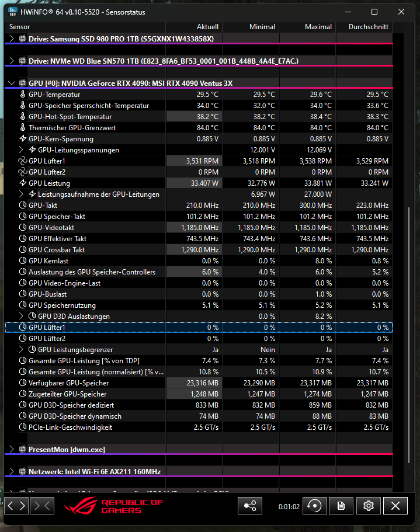
Task: Expand the GPU-Leitungsspannungen subgroup
Action: pos(21,149)
